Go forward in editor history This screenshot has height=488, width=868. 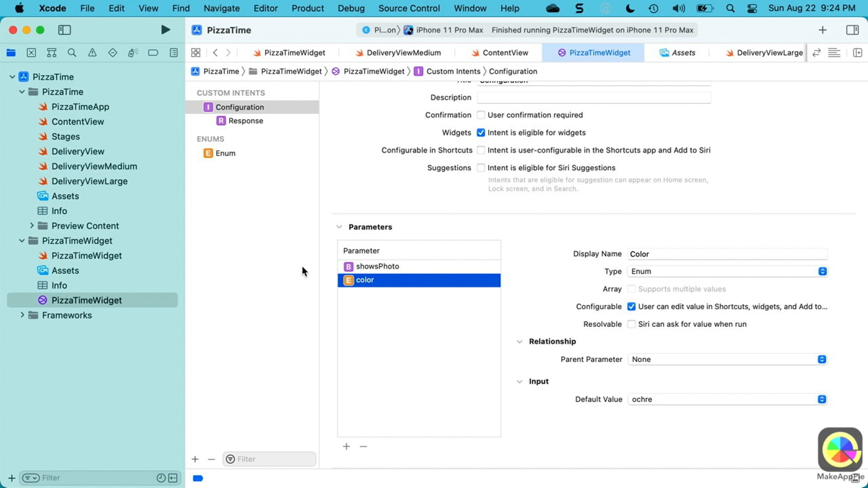(228, 53)
